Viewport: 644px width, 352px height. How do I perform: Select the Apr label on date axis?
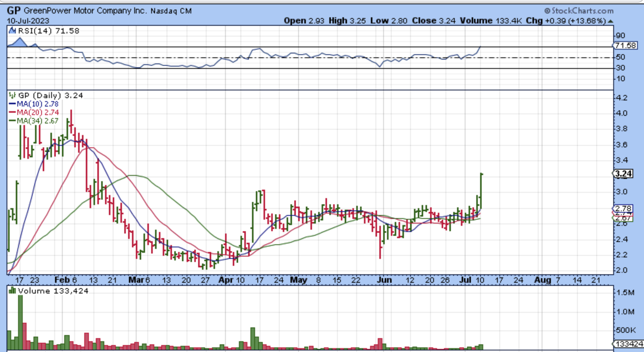pyautogui.click(x=225, y=280)
